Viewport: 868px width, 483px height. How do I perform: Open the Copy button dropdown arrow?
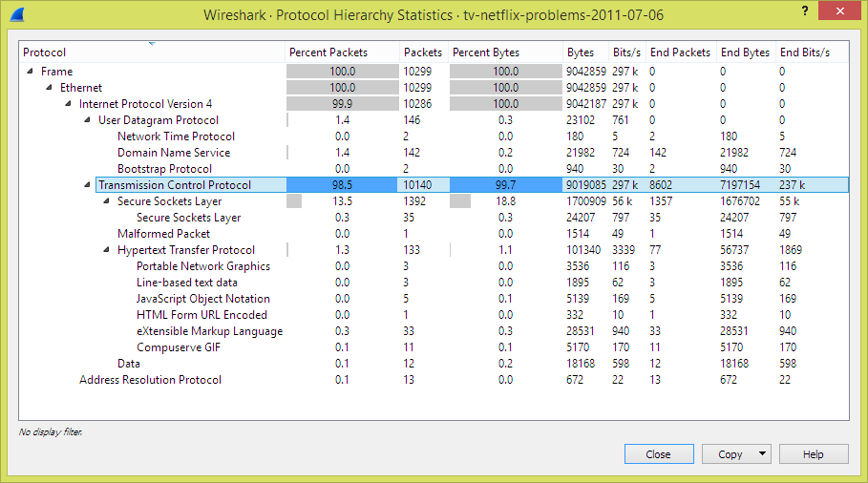762,453
